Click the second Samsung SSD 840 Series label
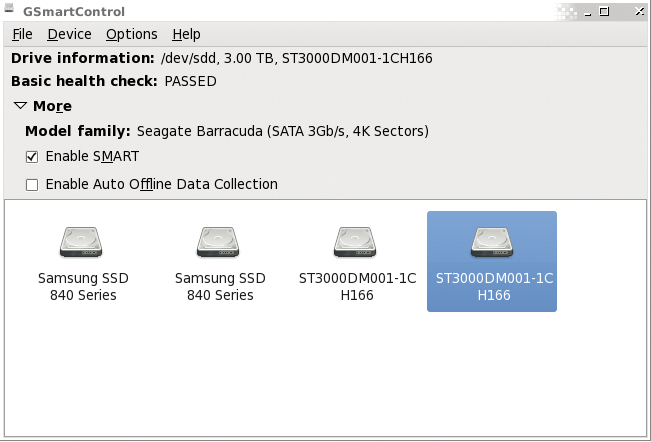Image resolution: width=651 pixels, height=442 pixels. (220, 286)
